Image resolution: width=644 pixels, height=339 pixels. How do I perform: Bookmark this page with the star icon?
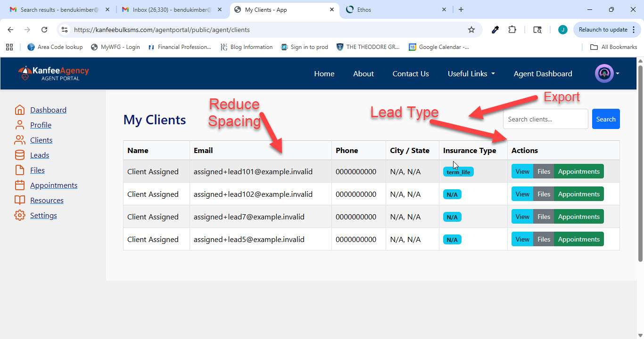tap(471, 30)
